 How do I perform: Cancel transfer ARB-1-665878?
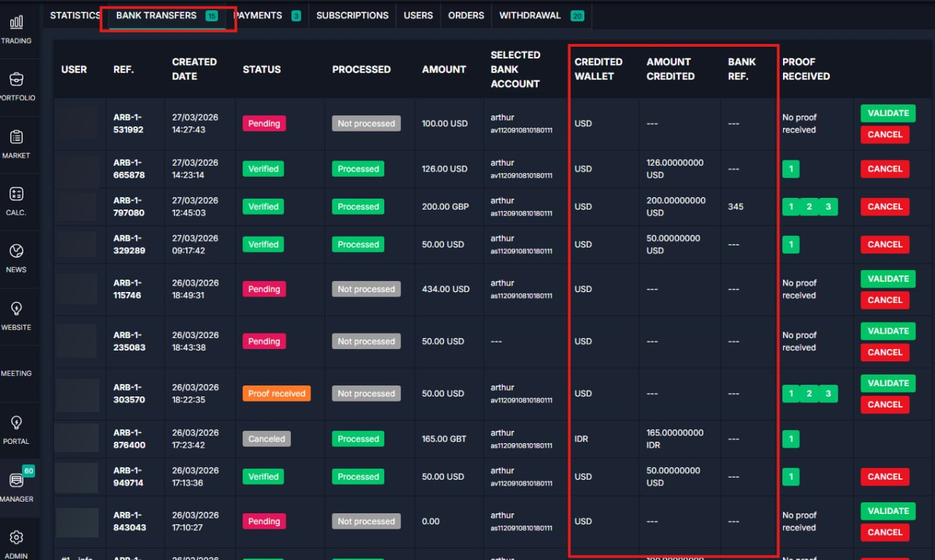pos(885,169)
